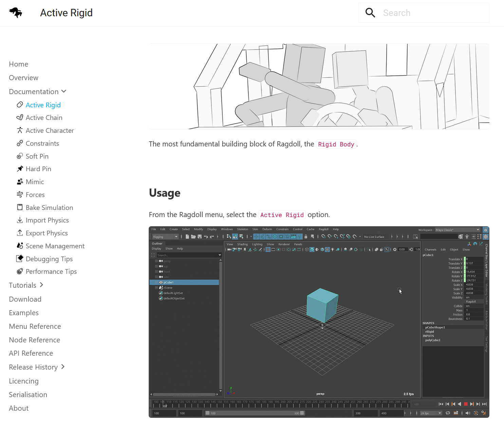Click the Hard Pin pushpin icon
The width and height of the screenshot is (504, 444).
coord(20,169)
